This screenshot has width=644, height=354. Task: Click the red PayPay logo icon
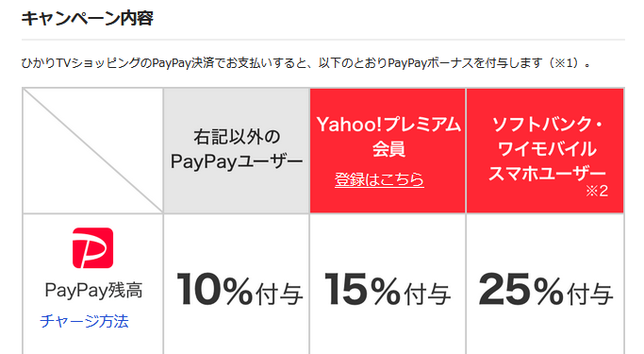point(92,248)
